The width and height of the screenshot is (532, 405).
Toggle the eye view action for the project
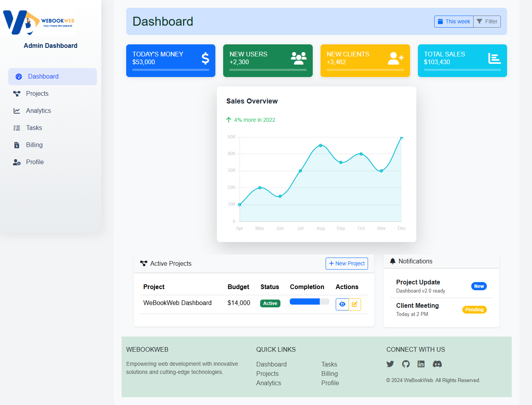point(342,304)
